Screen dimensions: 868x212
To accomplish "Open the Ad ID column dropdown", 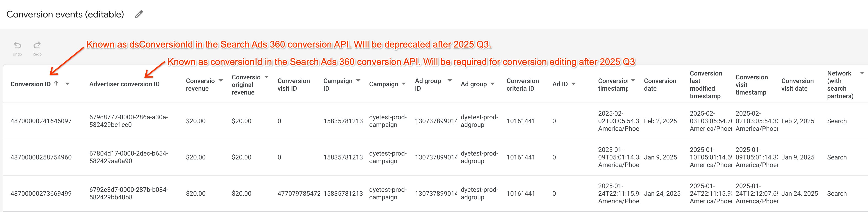I will (574, 84).
